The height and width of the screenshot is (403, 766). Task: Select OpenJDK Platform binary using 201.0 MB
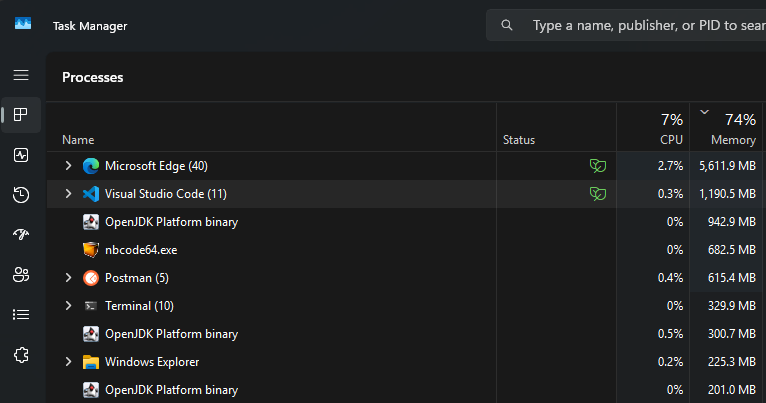[x=171, y=390]
